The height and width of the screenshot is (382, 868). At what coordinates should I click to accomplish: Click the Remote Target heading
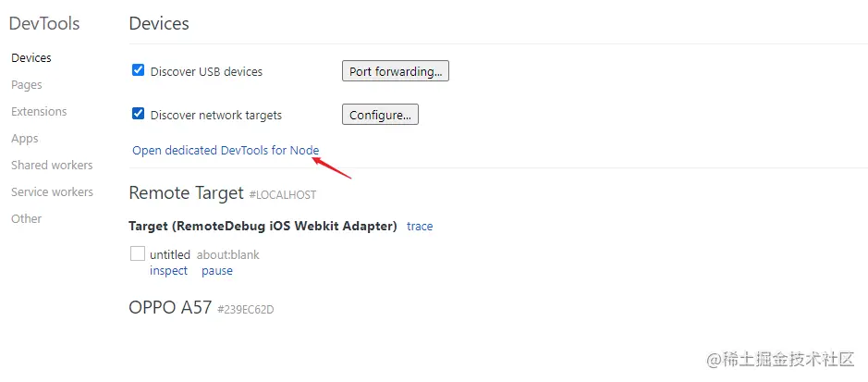tap(185, 192)
